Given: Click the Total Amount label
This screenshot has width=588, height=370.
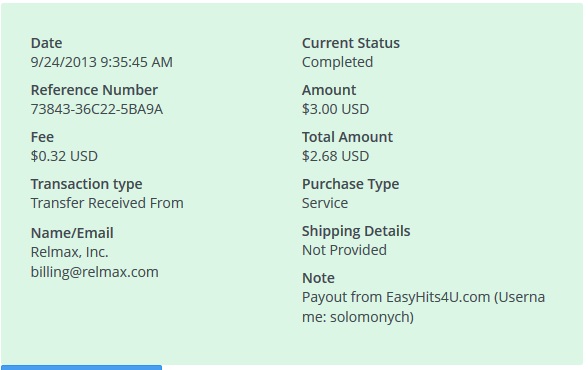Looking at the screenshot, I should [x=348, y=137].
